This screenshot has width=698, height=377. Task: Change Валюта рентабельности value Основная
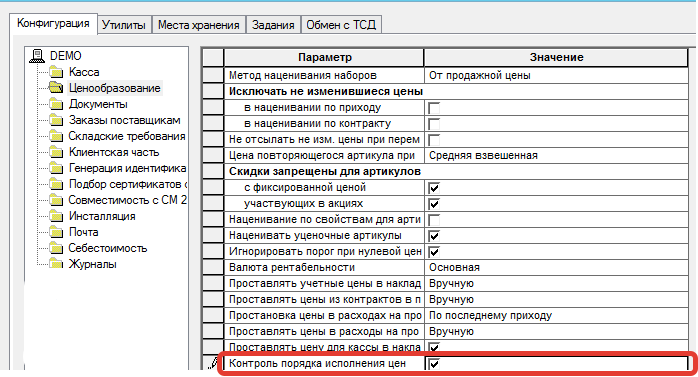(556, 268)
